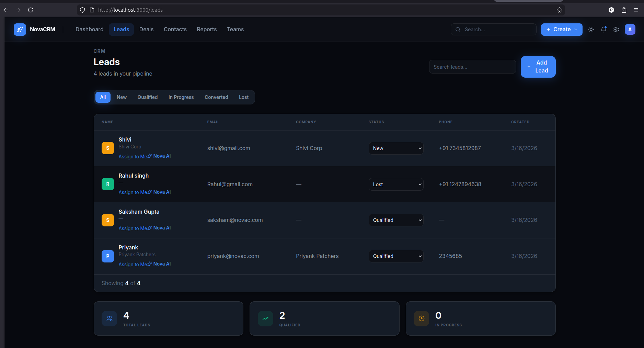644x348 pixels.
Task: Click Priyank's blue 'P' avatar
Action: (x=108, y=256)
